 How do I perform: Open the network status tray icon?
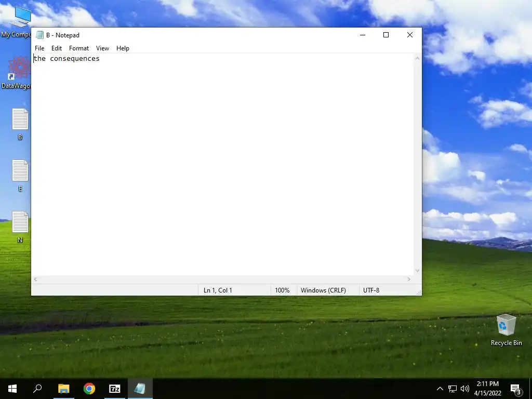tap(453, 389)
